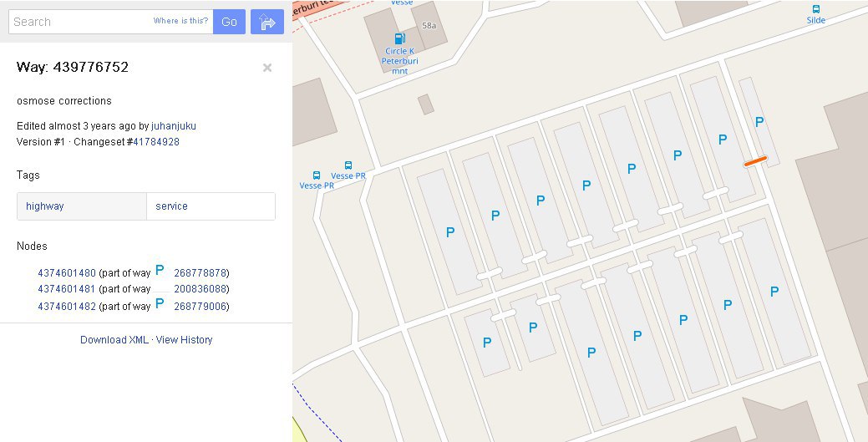Click the Circle K fuel station icon
The height and width of the screenshot is (442, 868).
pos(399,38)
